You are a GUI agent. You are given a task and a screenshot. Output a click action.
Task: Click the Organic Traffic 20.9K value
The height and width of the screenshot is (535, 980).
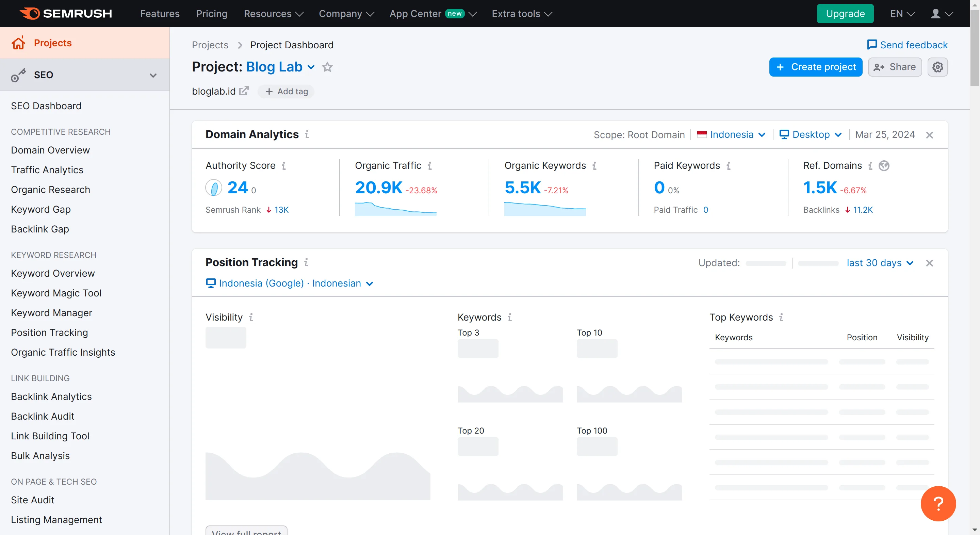point(378,188)
